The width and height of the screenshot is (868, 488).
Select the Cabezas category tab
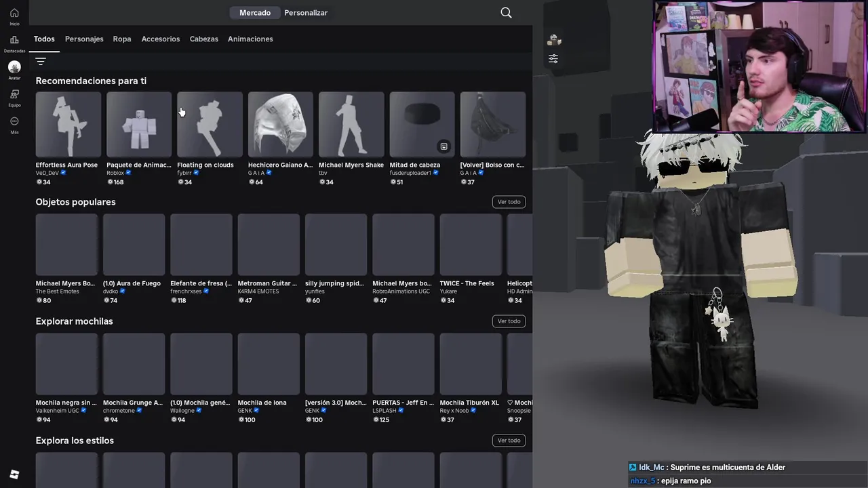[204, 39]
